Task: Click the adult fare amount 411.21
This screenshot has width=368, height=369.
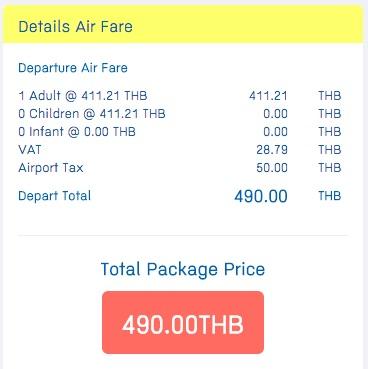Action: point(268,96)
